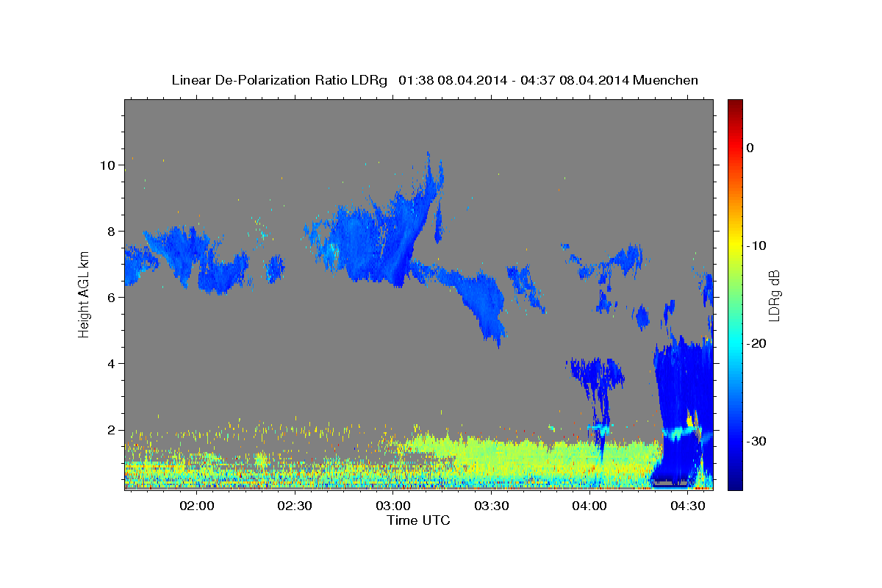
Task: Click the 02:30 time tick label
Action: (295, 506)
